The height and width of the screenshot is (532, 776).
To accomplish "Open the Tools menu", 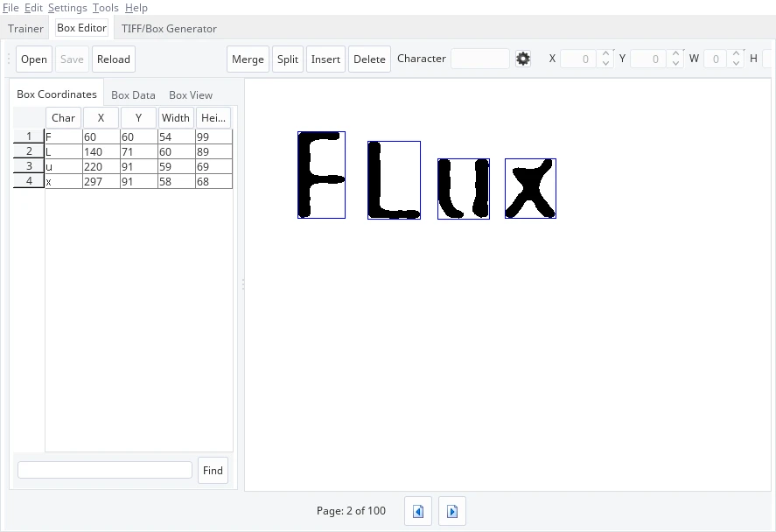I will click(x=105, y=8).
